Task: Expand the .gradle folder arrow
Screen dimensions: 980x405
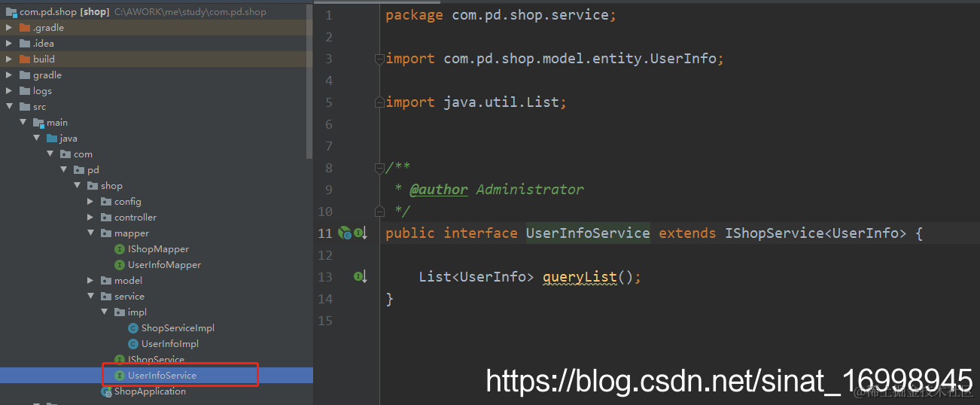Action: click(x=9, y=28)
